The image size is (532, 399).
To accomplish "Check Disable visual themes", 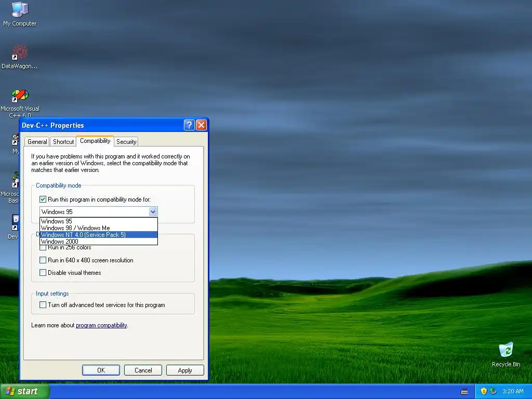I will [43, 272].
